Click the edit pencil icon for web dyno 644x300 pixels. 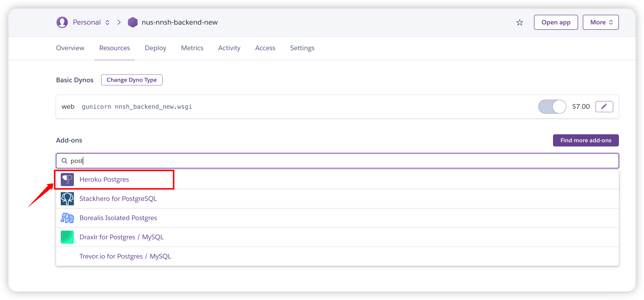(604, 106)
